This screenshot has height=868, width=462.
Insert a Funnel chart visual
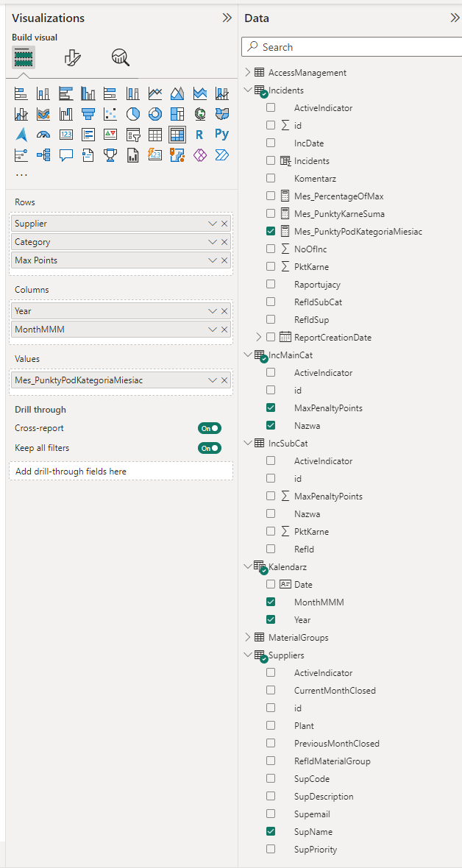[88, 114]
